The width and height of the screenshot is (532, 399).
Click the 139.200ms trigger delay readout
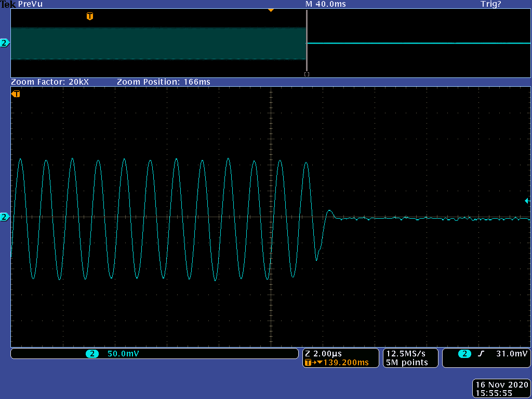point(346,363)
